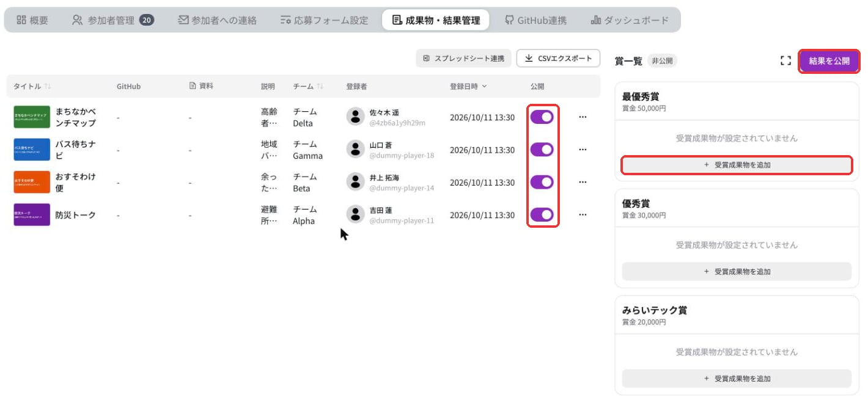The image size is (868, 403).
Task: Click チーム Alpha cell
Action: [x=305, y=214]
